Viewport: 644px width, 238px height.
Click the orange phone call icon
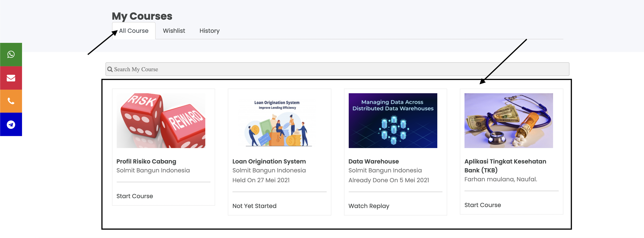(11, 101)
